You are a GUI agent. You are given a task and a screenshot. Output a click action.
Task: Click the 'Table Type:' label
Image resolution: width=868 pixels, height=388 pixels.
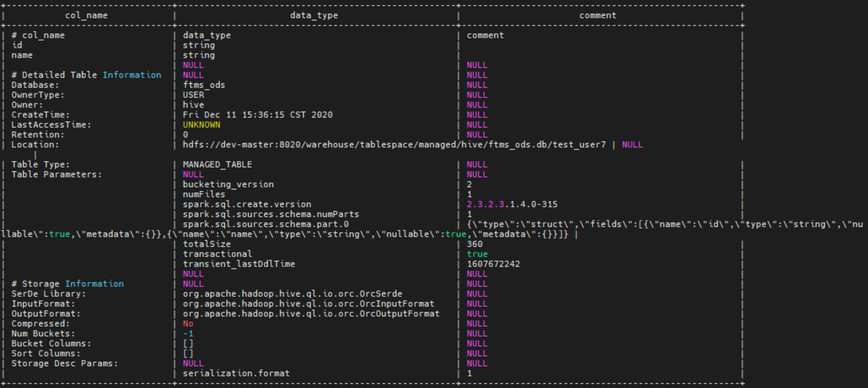point(40,165)
